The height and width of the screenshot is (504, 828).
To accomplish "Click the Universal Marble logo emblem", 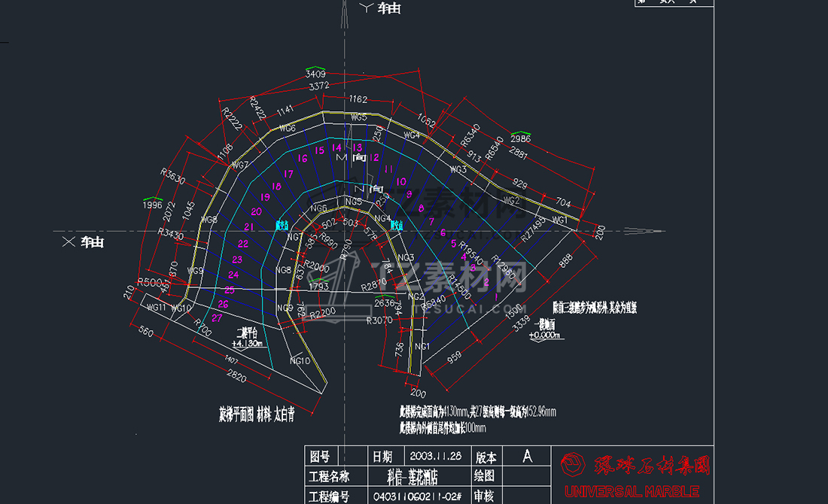I will click(573, 465).
